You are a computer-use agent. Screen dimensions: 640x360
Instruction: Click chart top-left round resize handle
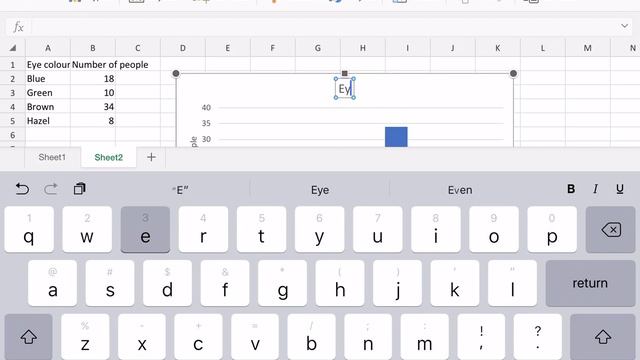176,73
